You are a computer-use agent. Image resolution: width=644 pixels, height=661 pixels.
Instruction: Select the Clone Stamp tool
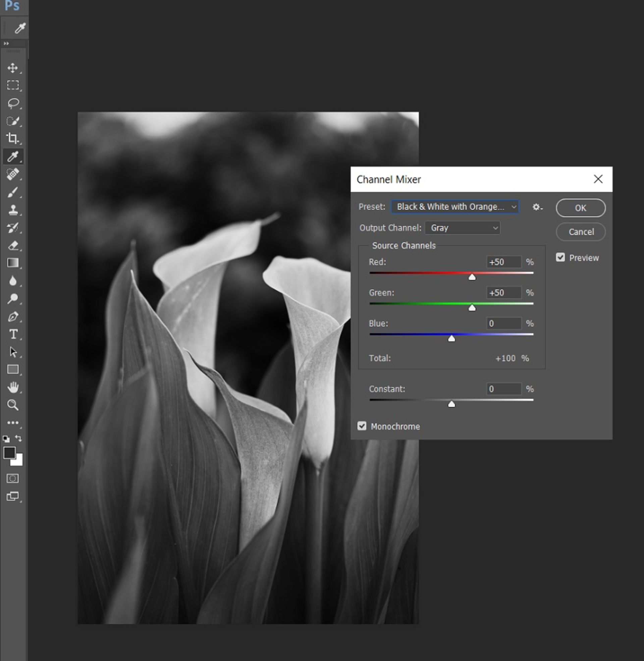point(13,210)
